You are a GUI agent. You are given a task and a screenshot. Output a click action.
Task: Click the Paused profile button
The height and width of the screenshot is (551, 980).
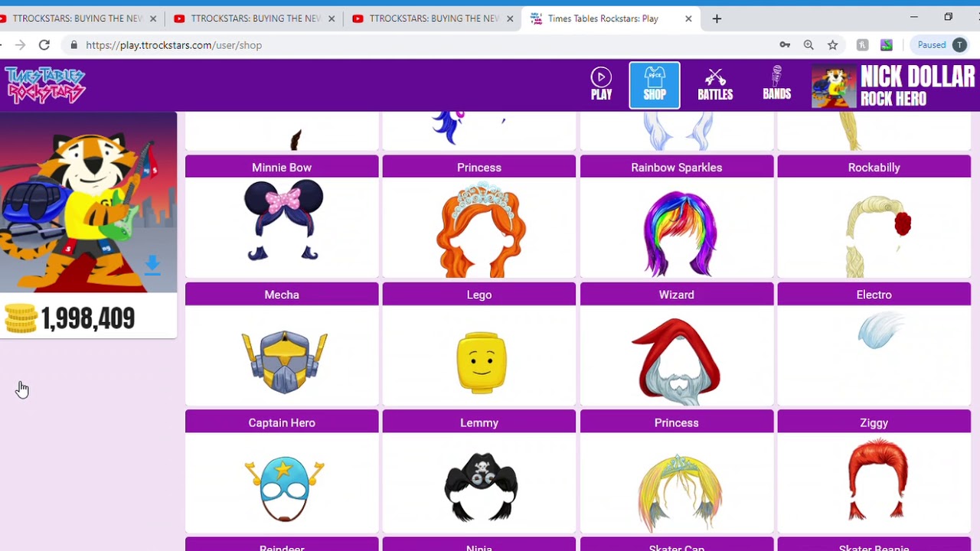coord(942,45)
